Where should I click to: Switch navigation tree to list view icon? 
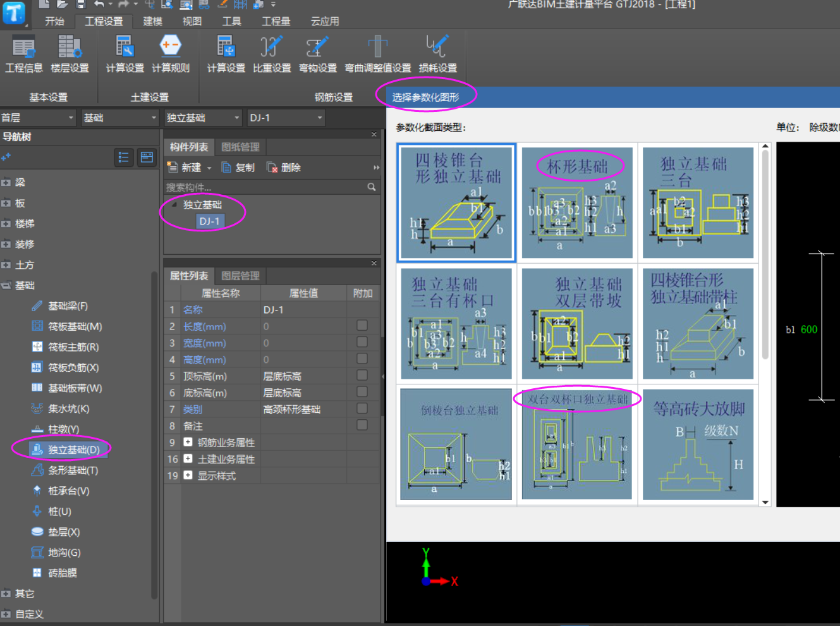(124, 157)
